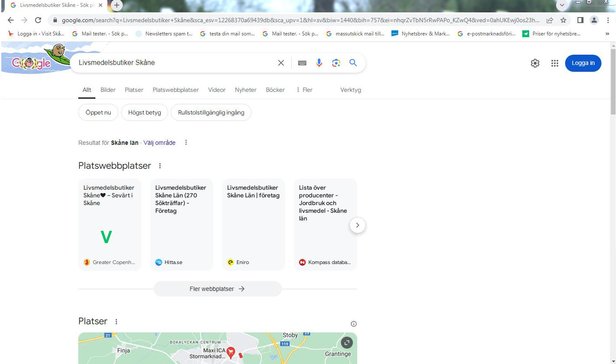Switch to the Böcker tab
Image resolution: width=616 pixels, height=364 pixels.
[275, 90]
